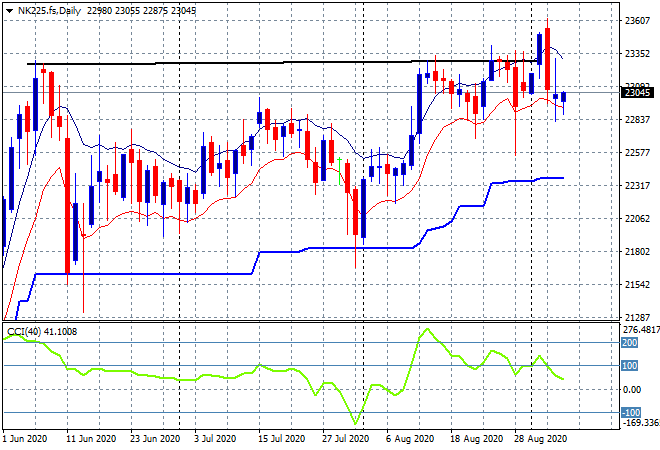Click the 6 Aug 2020 date label
The width and height of the screenshot is (660, 450).
point(410,439)
